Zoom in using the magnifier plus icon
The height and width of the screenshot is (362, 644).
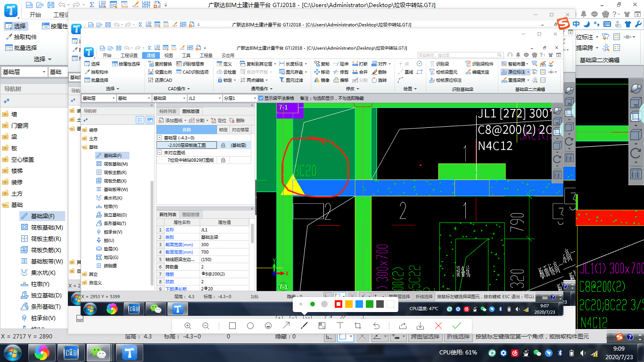(188, 326)
